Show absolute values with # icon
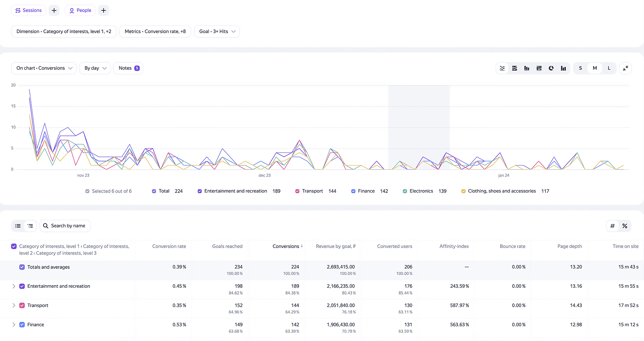This screenshot has width=644, height=341. click(x=612, y=226)
